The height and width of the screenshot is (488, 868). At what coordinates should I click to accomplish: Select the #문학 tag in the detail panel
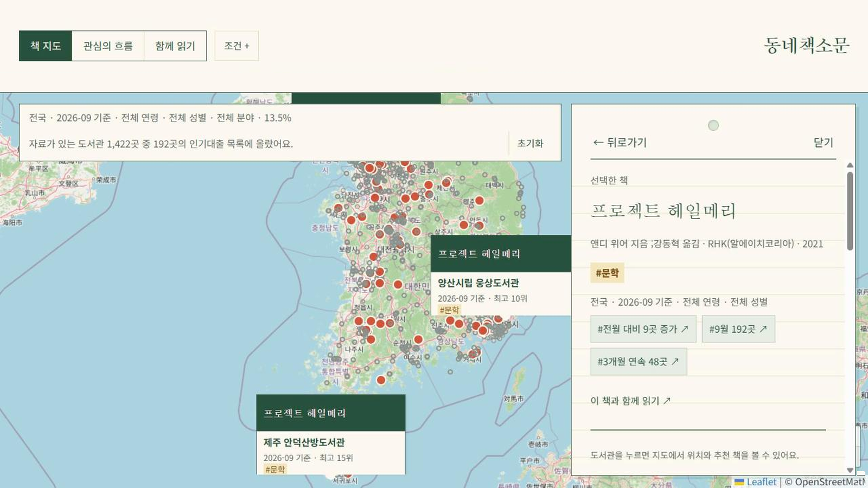point(607,273)
